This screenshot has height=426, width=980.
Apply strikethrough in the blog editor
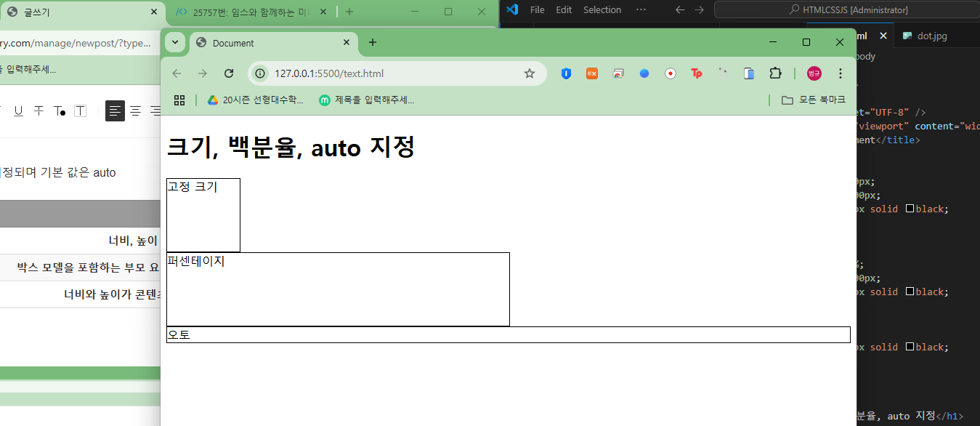pyautogui.click(x=39, y=111)
